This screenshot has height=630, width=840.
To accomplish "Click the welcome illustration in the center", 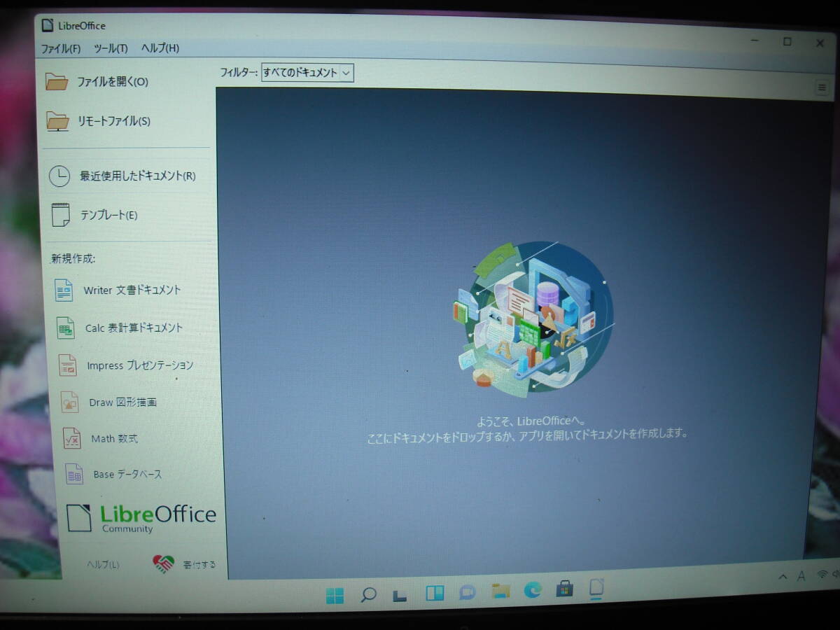I will pos(533,320).
